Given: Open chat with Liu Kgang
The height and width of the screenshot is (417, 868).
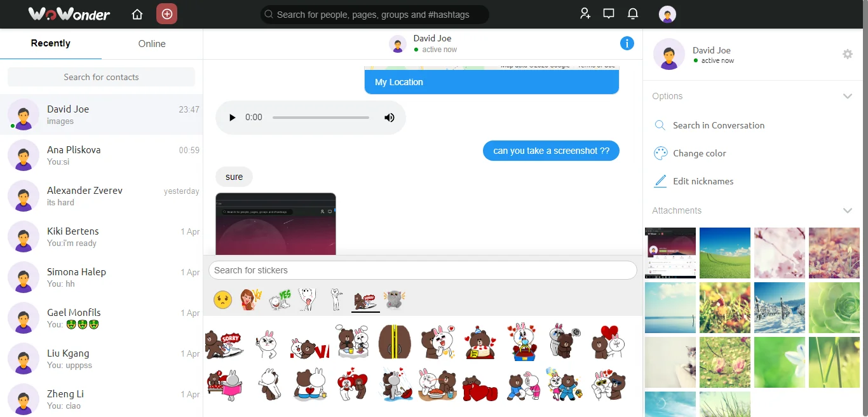Looking at the screenshot, I should click(102, 359).
